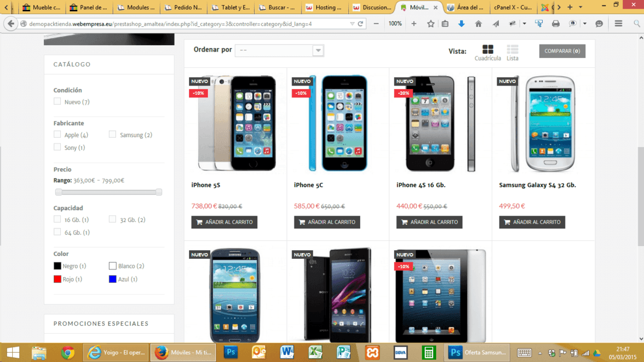644x362 pixels.
Task: Switch to Lista list view
Action: (x=512, y=53)
